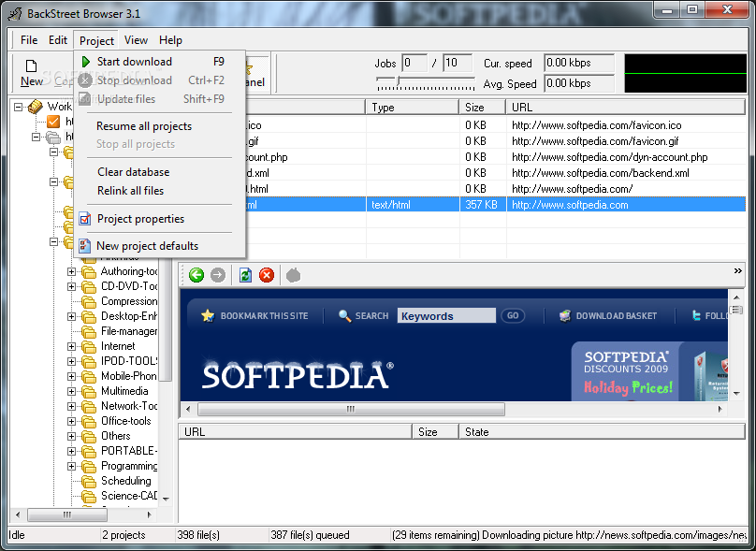Image resolution: width=756 pixels, height=551 pixels.
Task: Go back using the green arrow
Action: (x=196, y=275)
